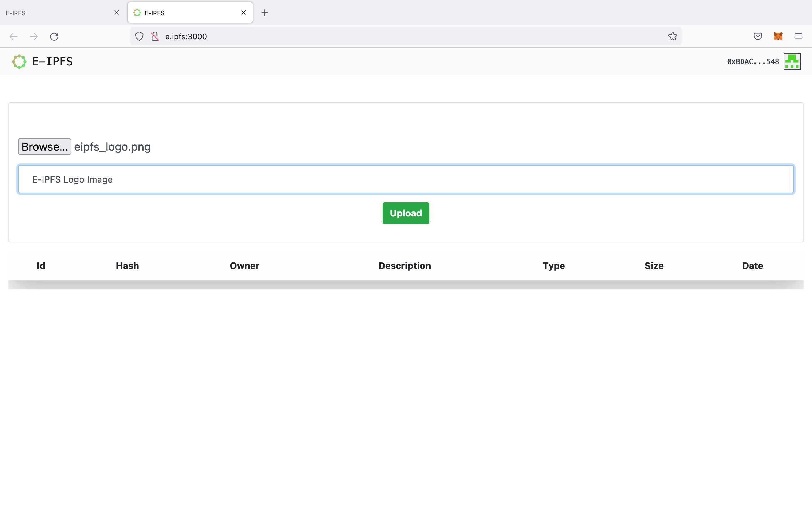
Task: Click the E-IPFS brand title
Action: coord(52,62)
